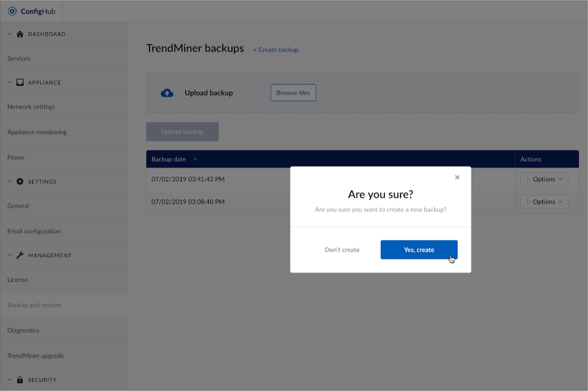This screenshot has width=588, height=391.
Task: Click the Dashboard home icon
Action: pyautogui.click(x=20, y=34)
